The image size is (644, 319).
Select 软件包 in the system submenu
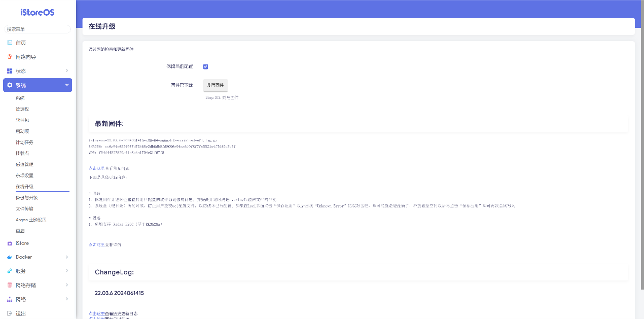point(22,120)
